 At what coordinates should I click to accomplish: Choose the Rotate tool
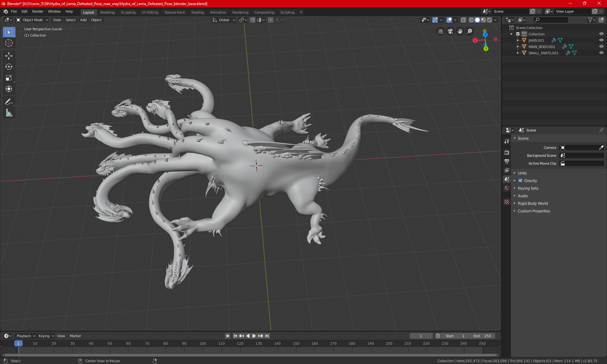click(9, 67)
